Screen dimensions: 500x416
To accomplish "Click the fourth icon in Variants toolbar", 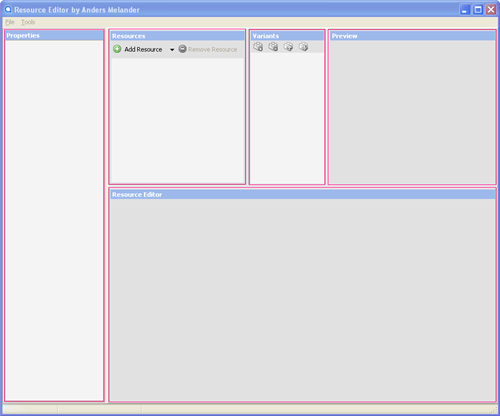I will [x=303, y=47].
